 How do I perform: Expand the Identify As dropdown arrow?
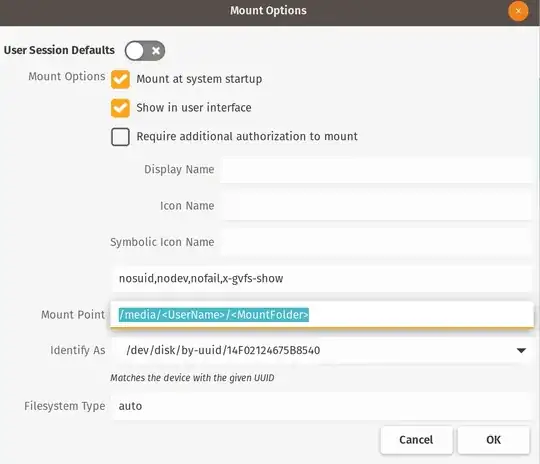521,350
